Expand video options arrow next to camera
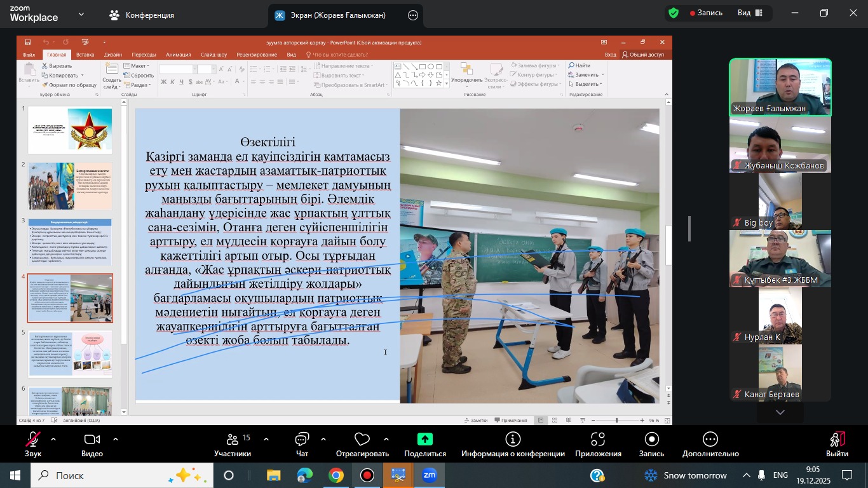This screenshot has width=868, height=488. 116,439
